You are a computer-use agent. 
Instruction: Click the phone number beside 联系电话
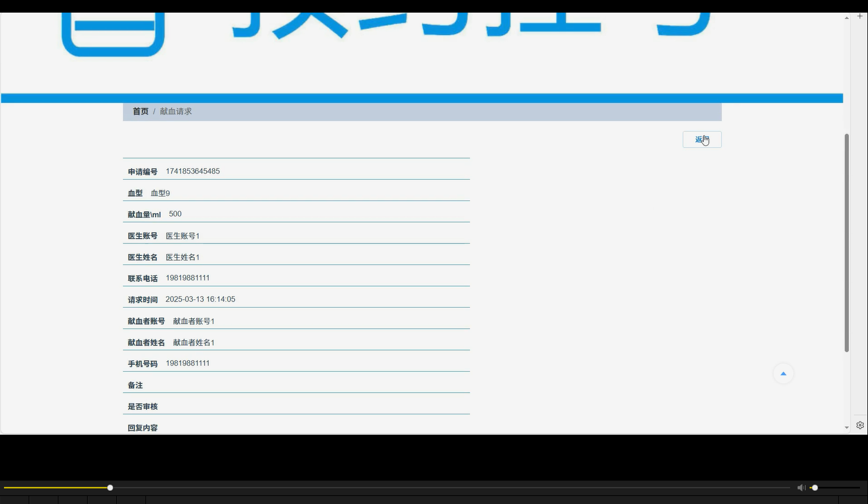tap(188, 278)
